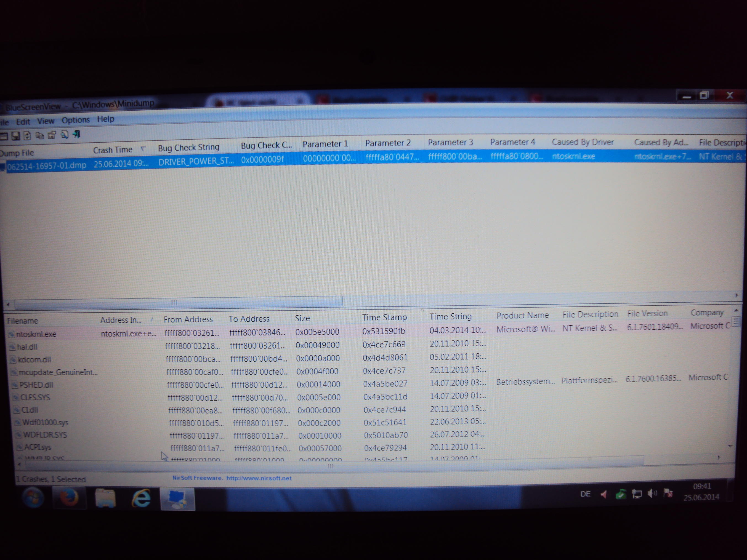Click the Save Selected Items toolbar icon
The image size is (747, 560).
tap(15, 136)
